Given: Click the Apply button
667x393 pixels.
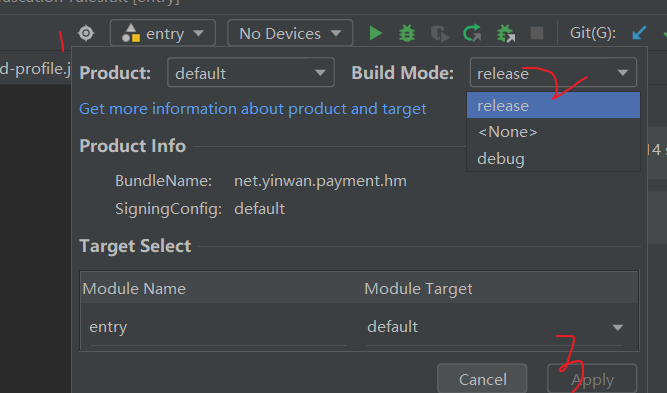Looking at the screenshot, I should coord(592,378).
